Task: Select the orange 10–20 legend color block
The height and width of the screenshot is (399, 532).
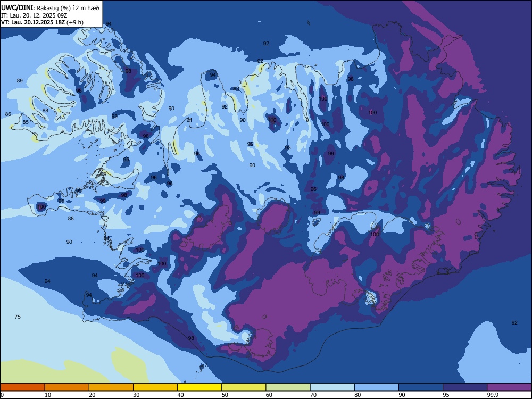Action: click(67, 387)
